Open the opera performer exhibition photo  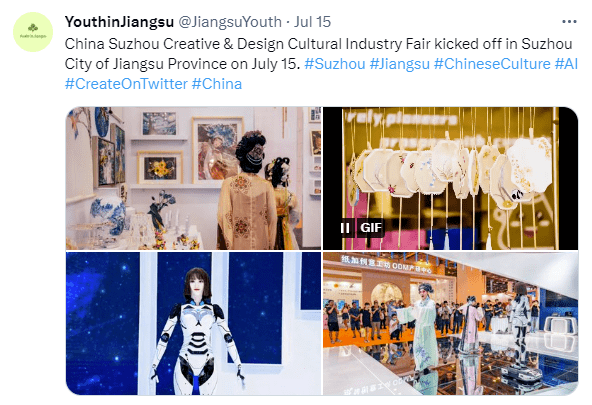(x=450, y=323)
